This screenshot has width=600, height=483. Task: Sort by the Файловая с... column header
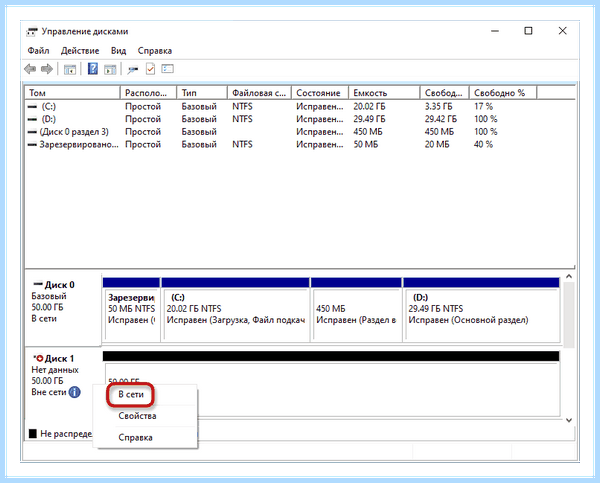tap(259, 93)
